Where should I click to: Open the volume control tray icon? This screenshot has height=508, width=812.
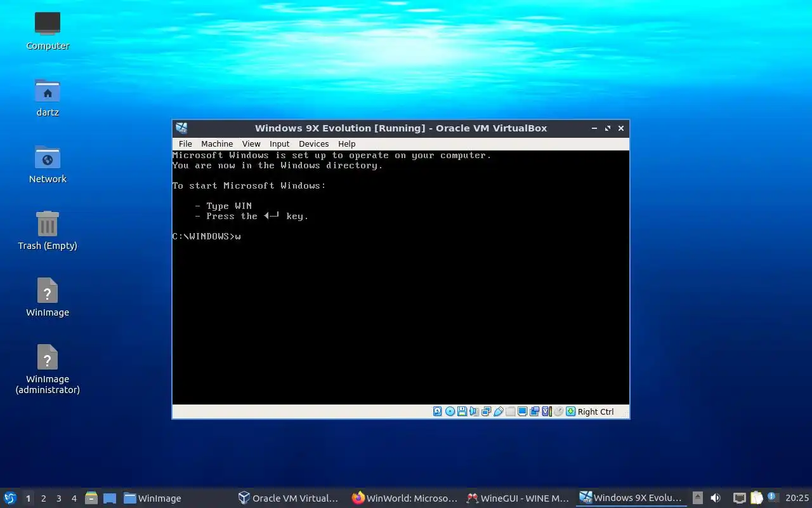coord(716,498)
